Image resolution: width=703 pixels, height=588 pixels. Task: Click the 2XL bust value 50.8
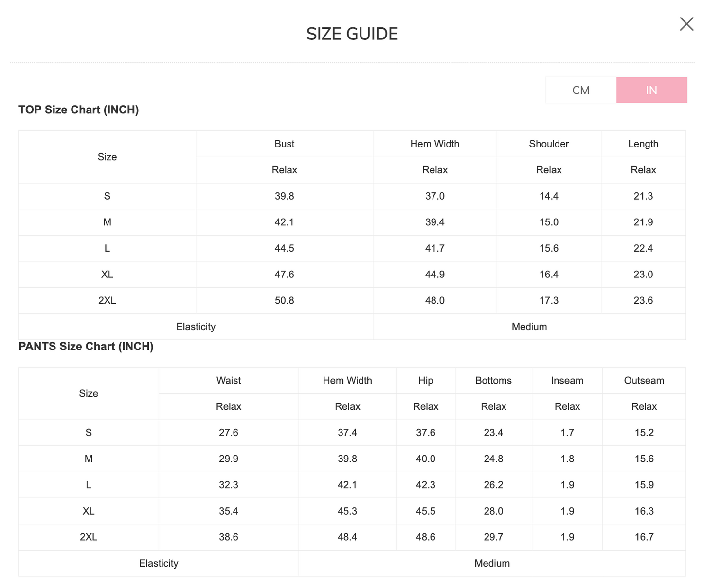[285, 301]
